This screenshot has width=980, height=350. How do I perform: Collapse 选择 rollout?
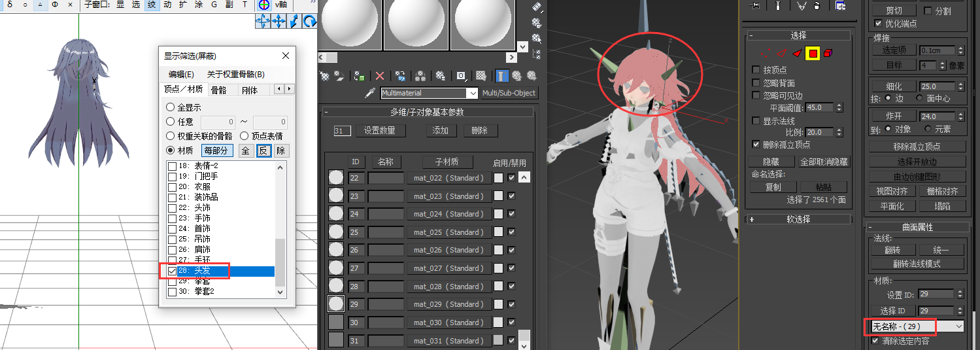pos(752,35)
